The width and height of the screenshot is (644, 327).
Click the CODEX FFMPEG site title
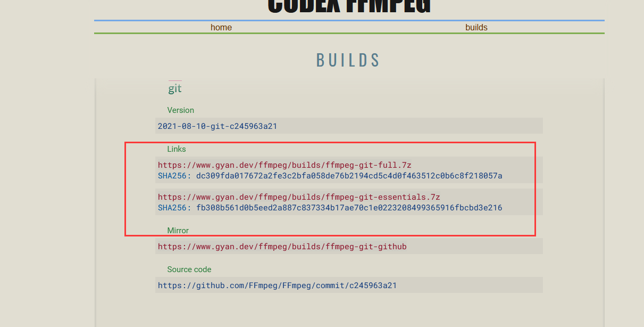[349, 5]
